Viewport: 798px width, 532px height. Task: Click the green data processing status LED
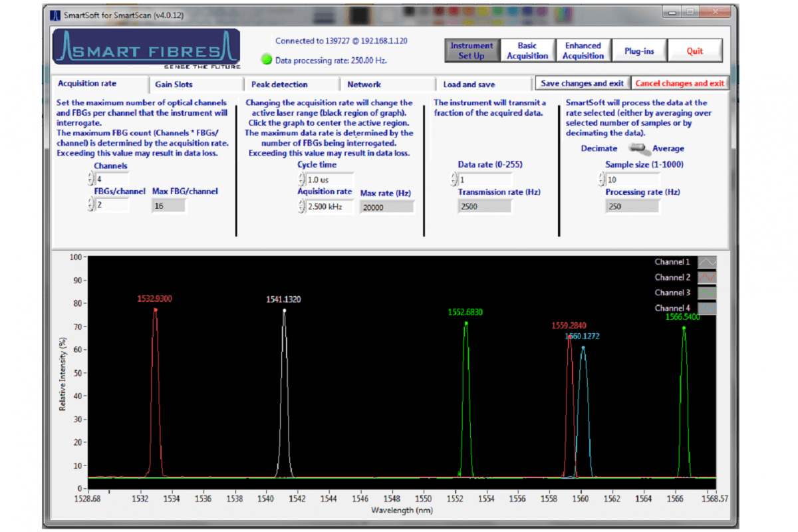[x=267, y=61]
